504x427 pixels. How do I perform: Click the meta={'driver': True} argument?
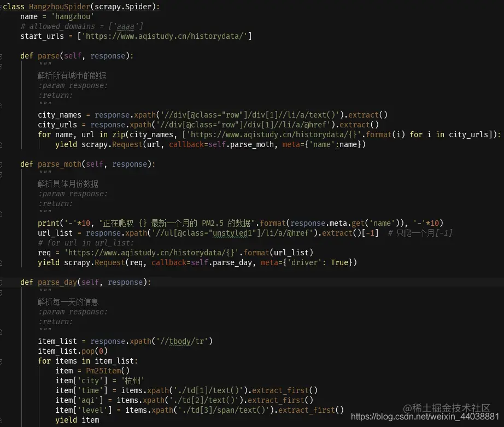click(307, 262)
